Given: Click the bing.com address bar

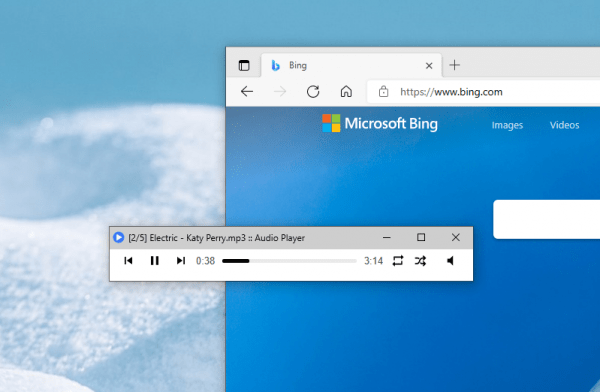Looking at the screenshot, I should tap(484, 92).
